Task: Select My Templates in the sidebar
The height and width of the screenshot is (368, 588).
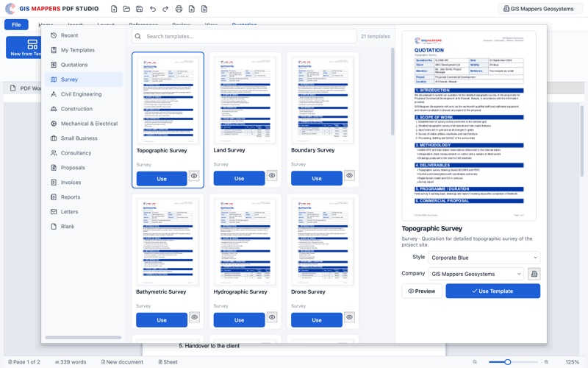Action: pos(83,50)
